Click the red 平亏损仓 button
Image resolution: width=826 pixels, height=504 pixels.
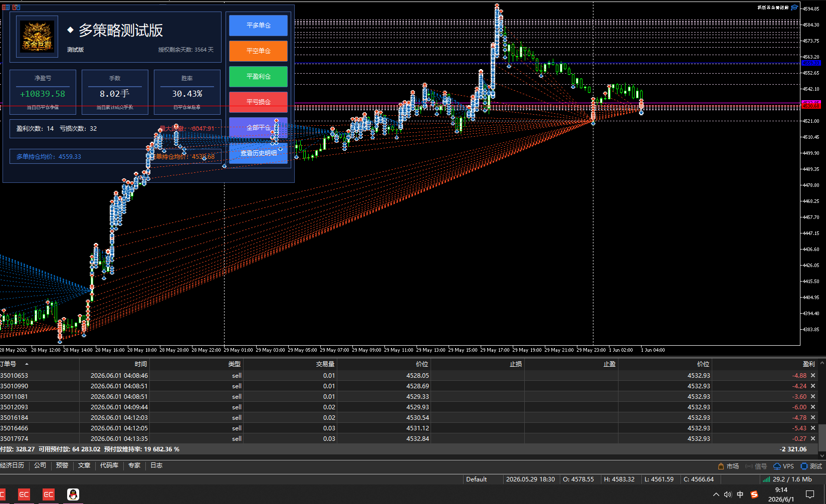(258, 102)
